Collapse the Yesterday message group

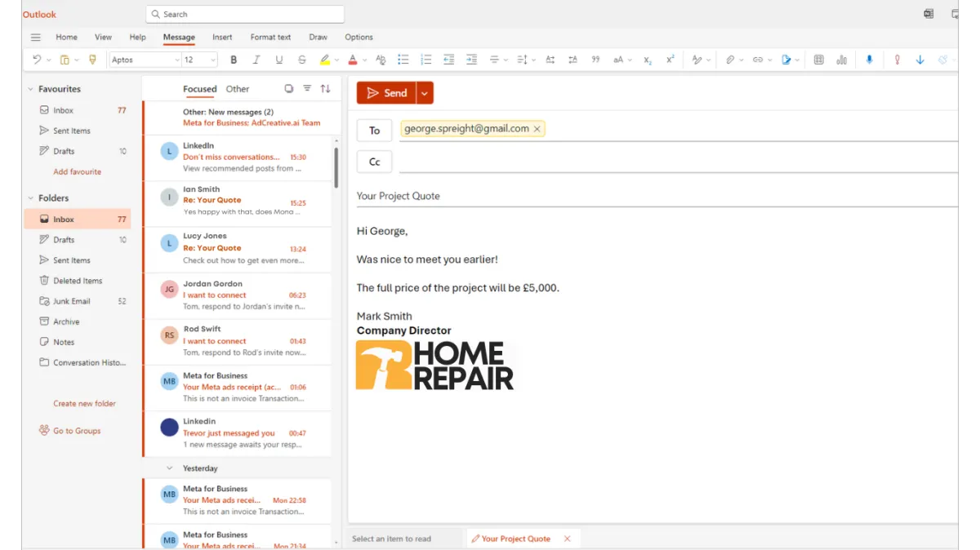click(170, 468)
